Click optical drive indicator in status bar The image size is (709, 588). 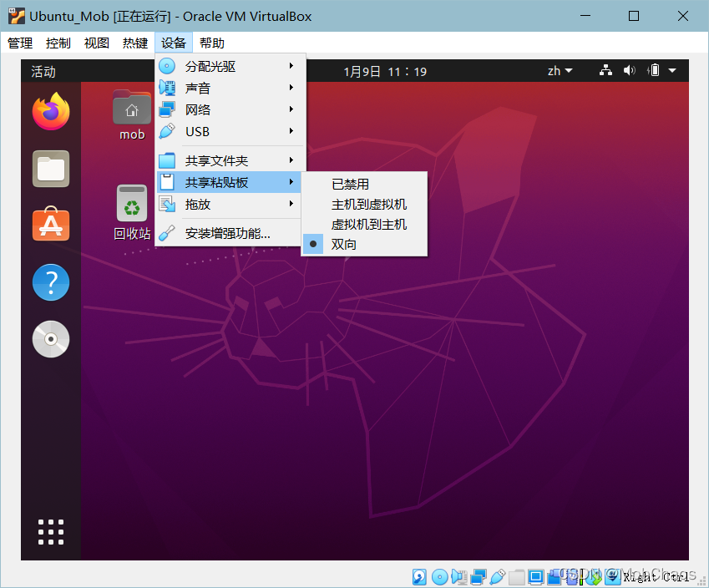(x=439, y=576)
